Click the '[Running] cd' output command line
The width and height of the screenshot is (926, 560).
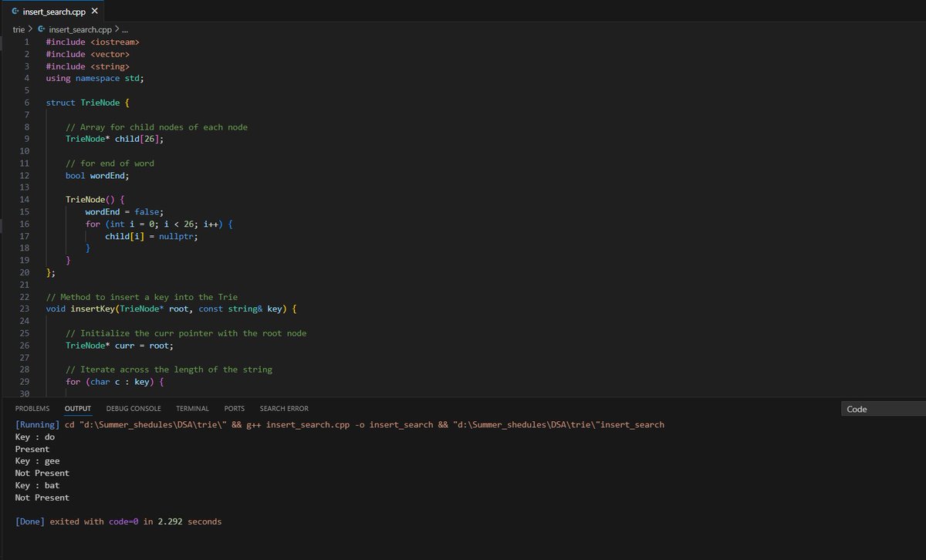click(x=340, y=425)
